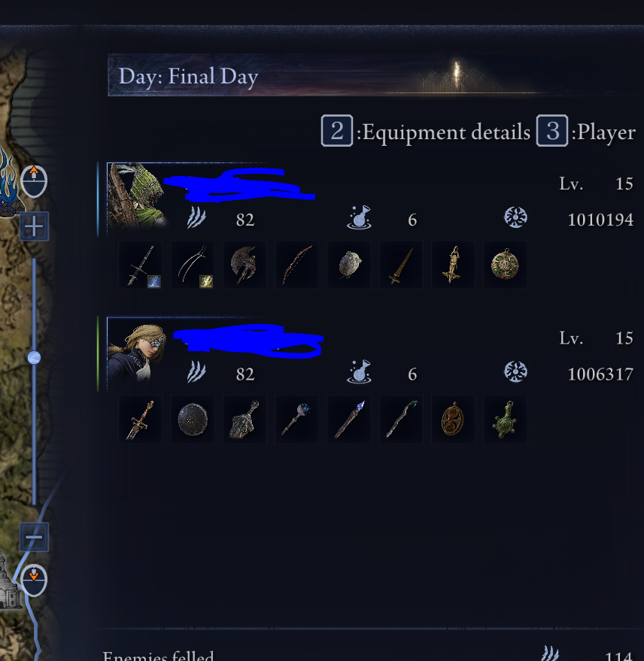Click the first player's longbow icon

coord(296,265)
